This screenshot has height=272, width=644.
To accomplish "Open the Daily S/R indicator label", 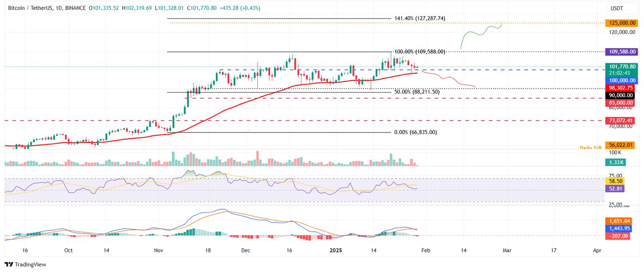I will pos(590,147).
